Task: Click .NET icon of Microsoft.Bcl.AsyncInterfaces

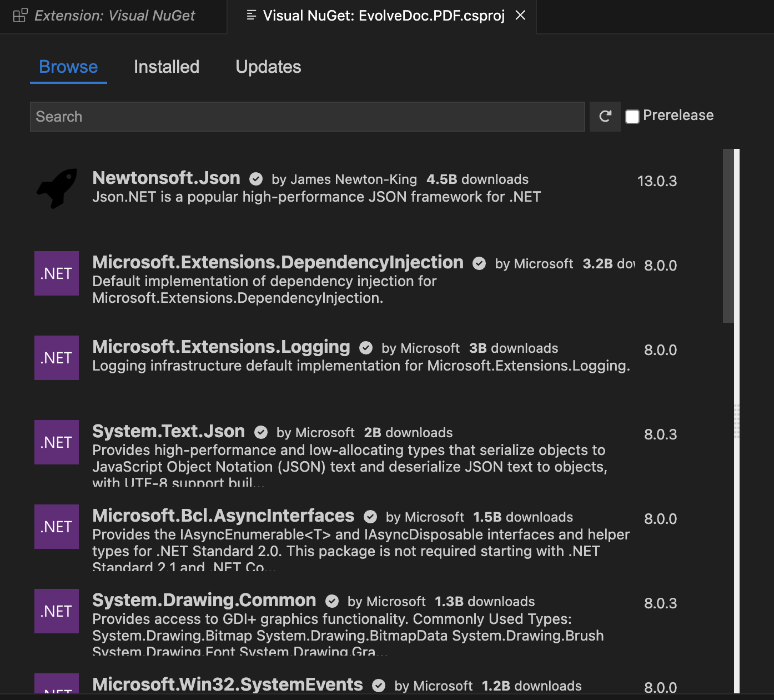Action: [57, 527]
